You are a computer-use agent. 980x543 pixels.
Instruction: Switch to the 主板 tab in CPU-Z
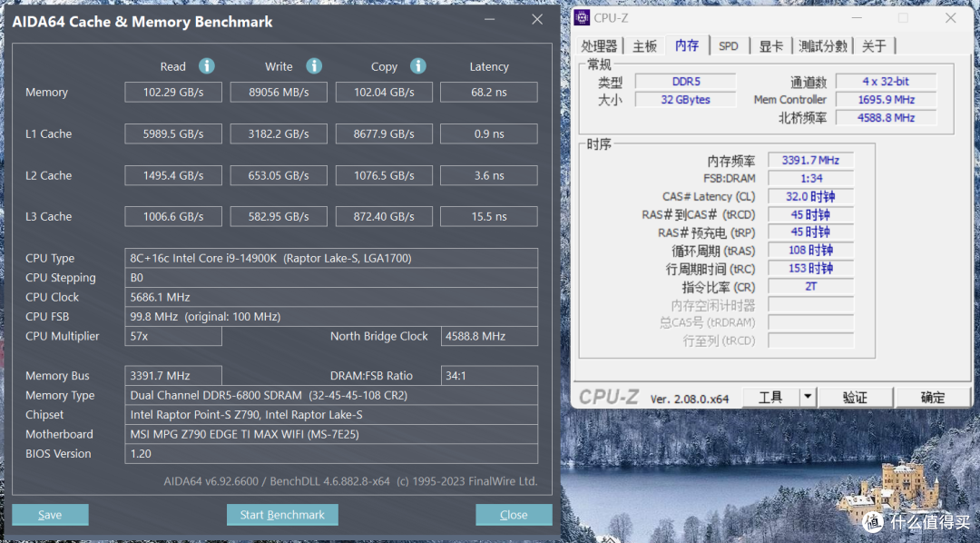(644, 45)
